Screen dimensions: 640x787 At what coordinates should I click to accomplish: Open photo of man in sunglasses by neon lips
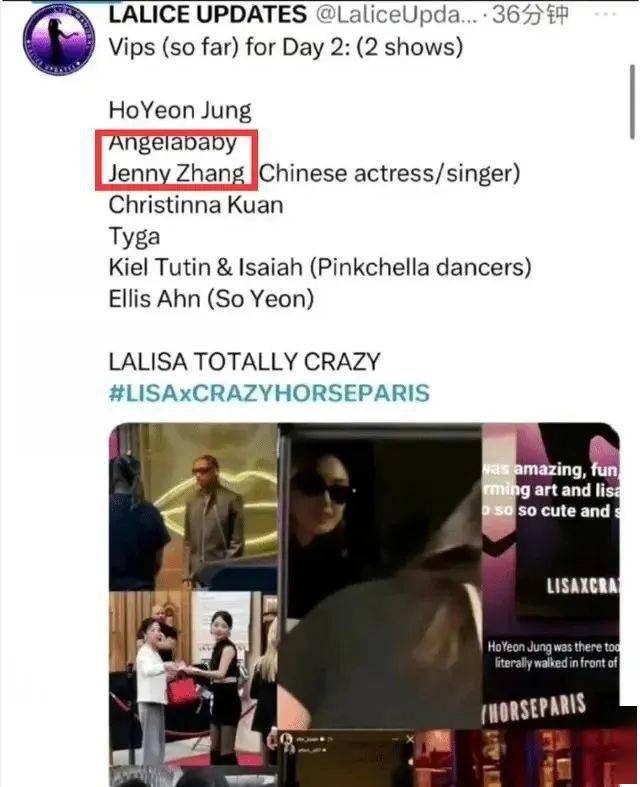pyautogui.click(x=193, y=507)
